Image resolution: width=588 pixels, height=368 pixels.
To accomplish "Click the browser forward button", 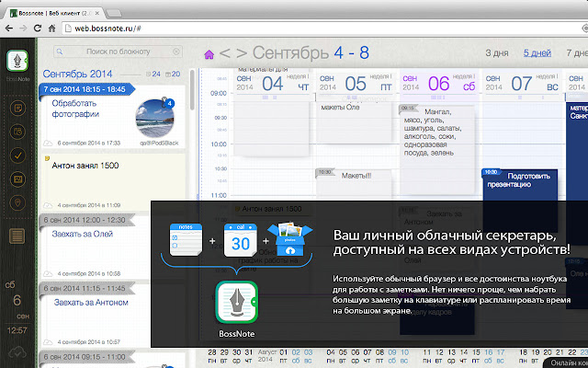I will tap(23, 29).
